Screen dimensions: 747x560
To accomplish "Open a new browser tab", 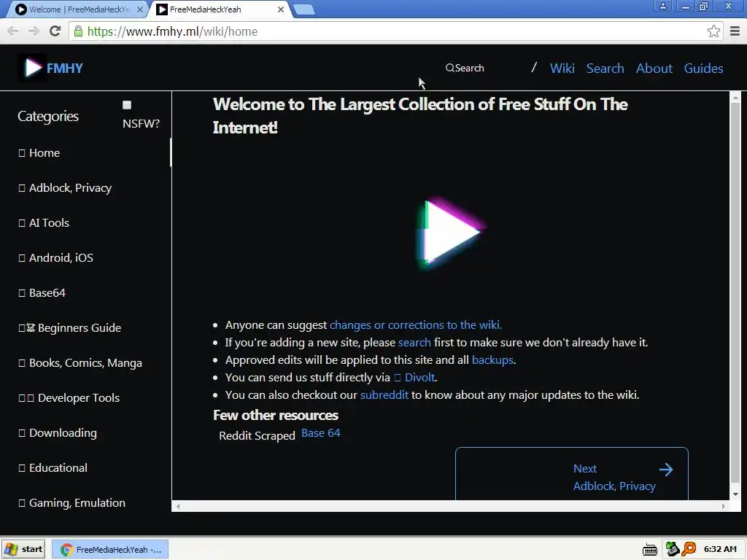I will [304, 9].
